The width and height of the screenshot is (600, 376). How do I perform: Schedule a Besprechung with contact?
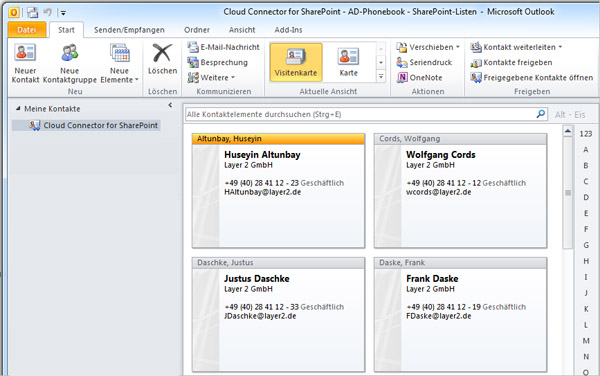(217, 62)
